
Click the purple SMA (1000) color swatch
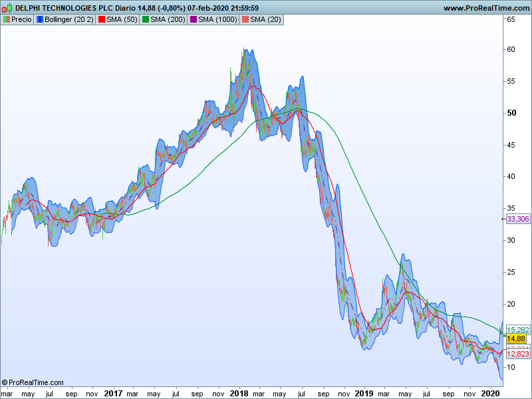194,20
